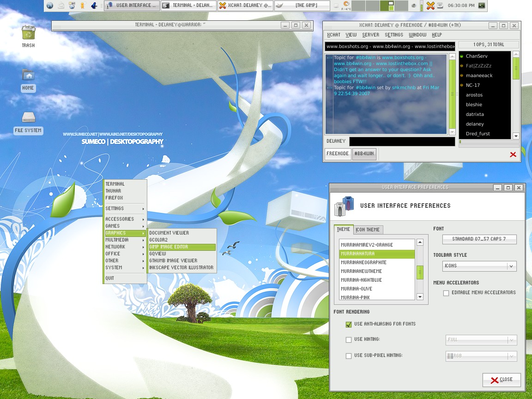Toggle Use anti-aliasing for fonts checkbox
532x399 pixels.
coord(349,324)
